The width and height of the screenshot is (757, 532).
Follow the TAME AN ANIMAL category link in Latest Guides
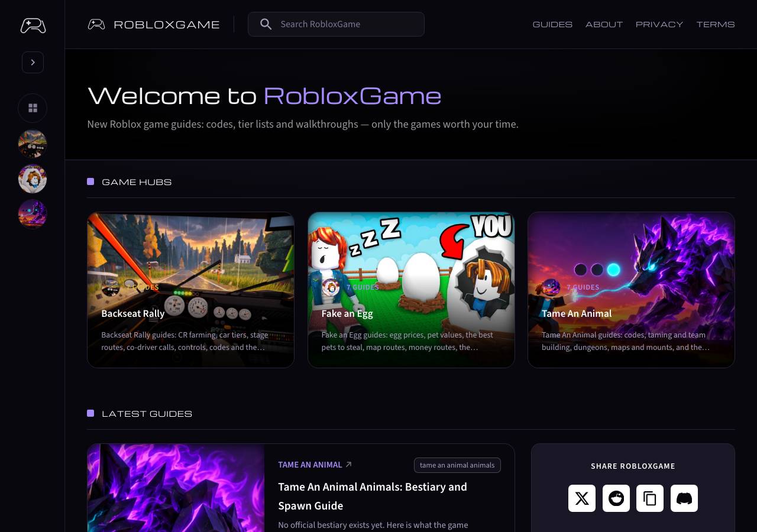coord(310,465)
